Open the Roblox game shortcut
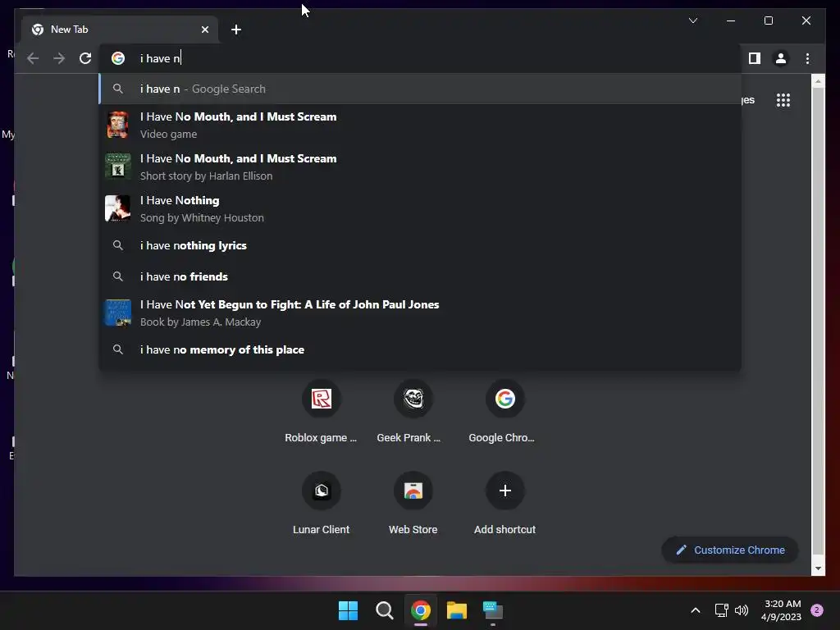The height and width of the screenshot is (630, 840). pyautogui.click(x=321, y=412)
